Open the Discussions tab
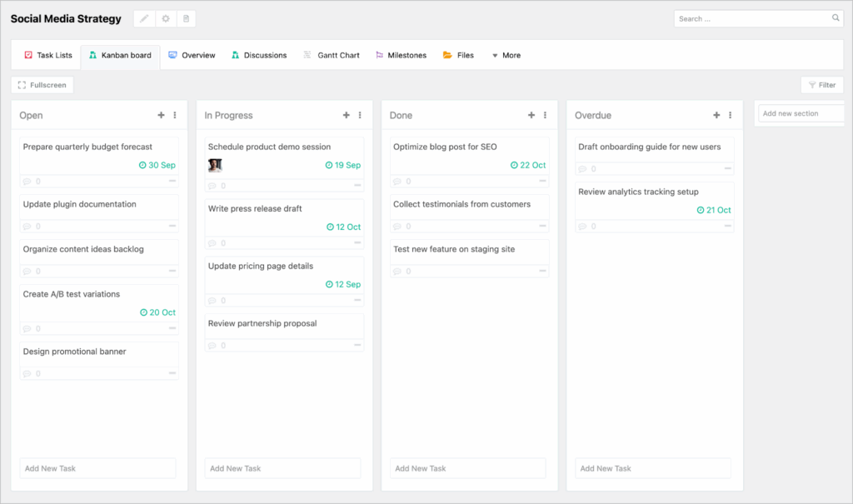Image resolution: width=853 pixels, height=504 pixels. (x=259, y=55)
